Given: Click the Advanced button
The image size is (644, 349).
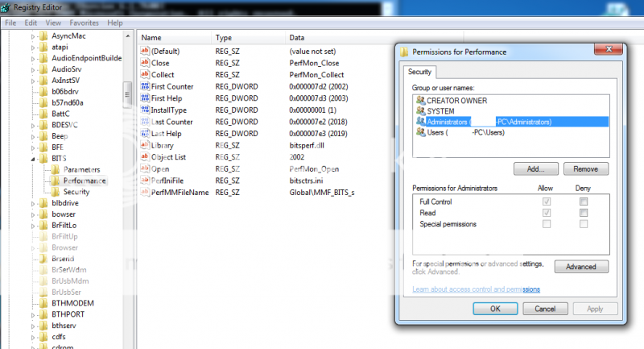Looking at the screenshot, I should tap(580, 267).
